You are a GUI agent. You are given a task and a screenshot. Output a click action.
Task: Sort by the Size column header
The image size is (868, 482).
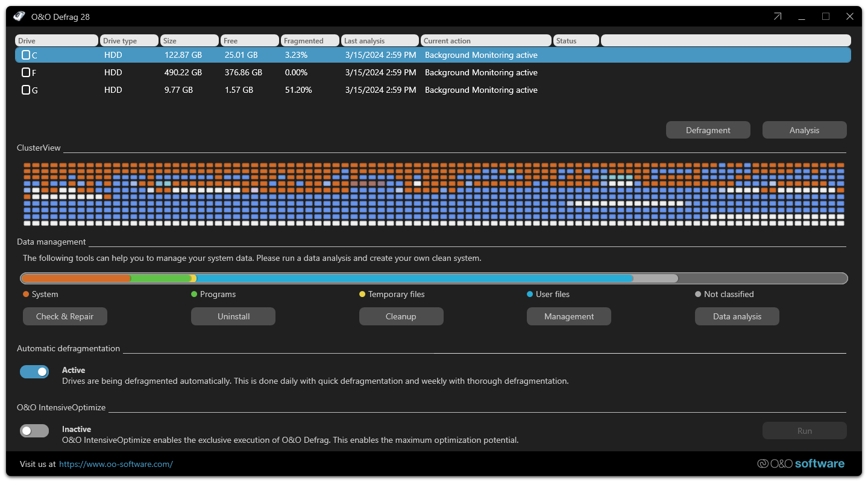click(190, 40)
